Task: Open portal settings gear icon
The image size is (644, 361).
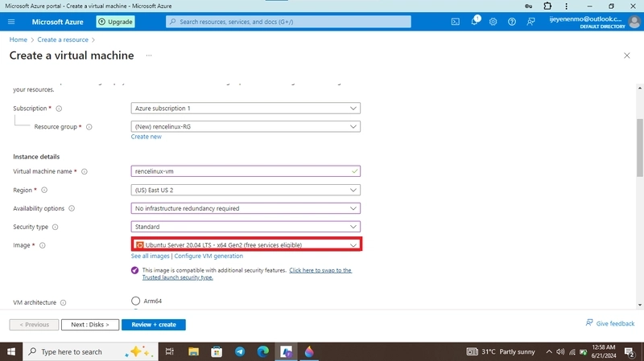Action: point(493,22)
